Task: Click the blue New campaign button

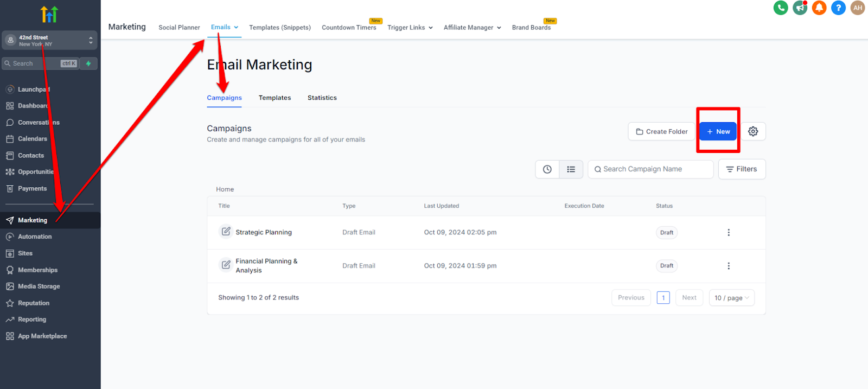Action: click(718, 131)
